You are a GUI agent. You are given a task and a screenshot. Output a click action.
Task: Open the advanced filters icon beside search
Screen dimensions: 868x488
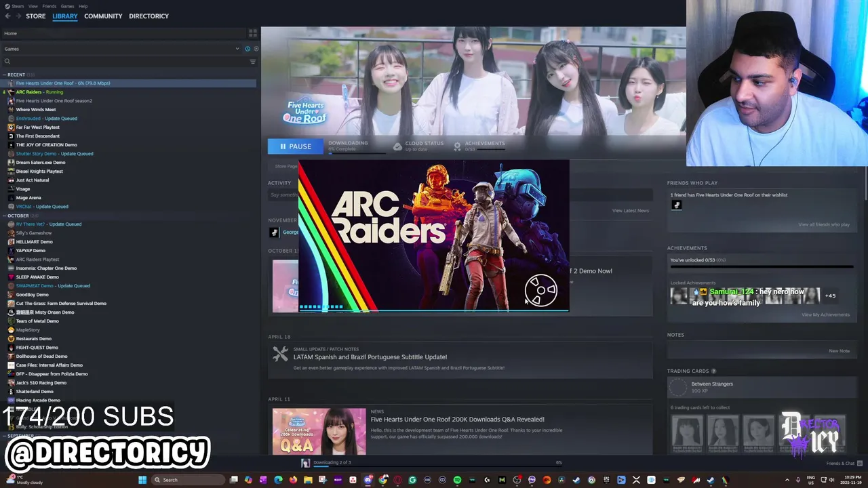[x=253, y=62]
